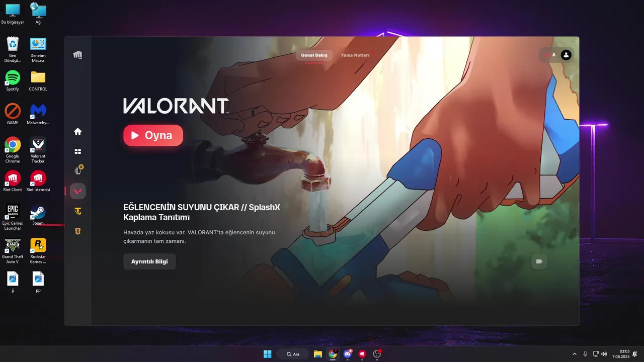
Task: Select Denetim Masası desktop icon
Action: click(x=38, y=50)
